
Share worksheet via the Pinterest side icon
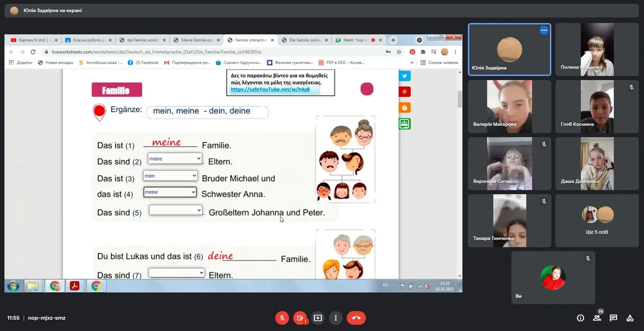click(x=404, y=92)
